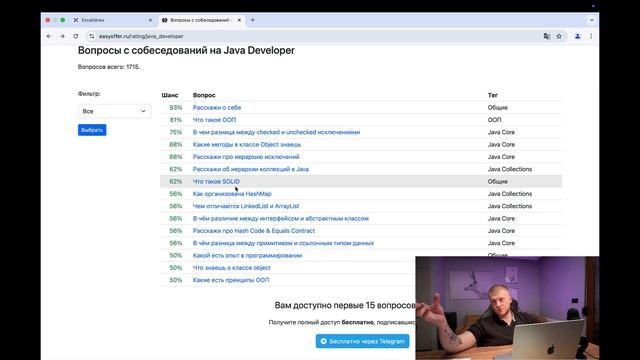Close the Вопросы с собеседований tab
This screenshot has width=640, height=360.
pyautogui.click(x=239, y=20)
